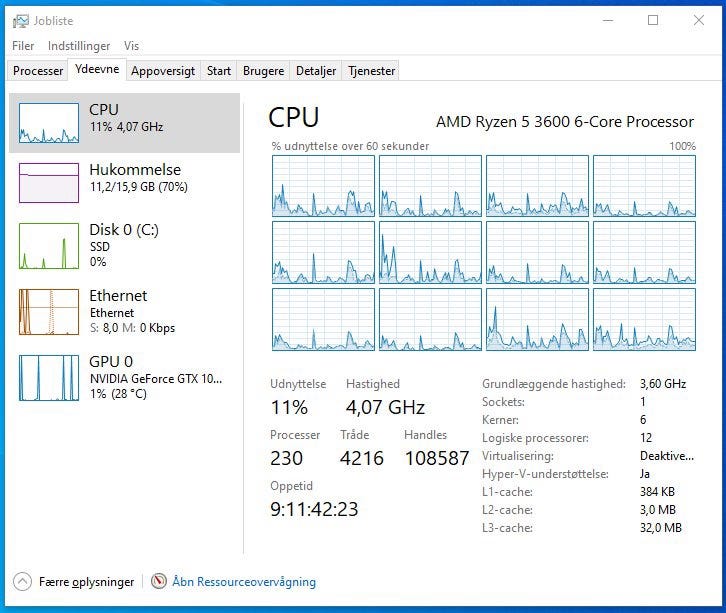Select the Disk 0 (C:) graph thumbnail
The height and width of the screenshot is (613, 726).
(x=49, y=245)
